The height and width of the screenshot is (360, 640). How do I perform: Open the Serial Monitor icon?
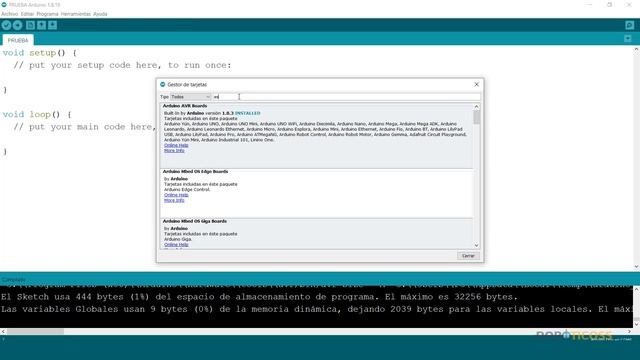629,25
